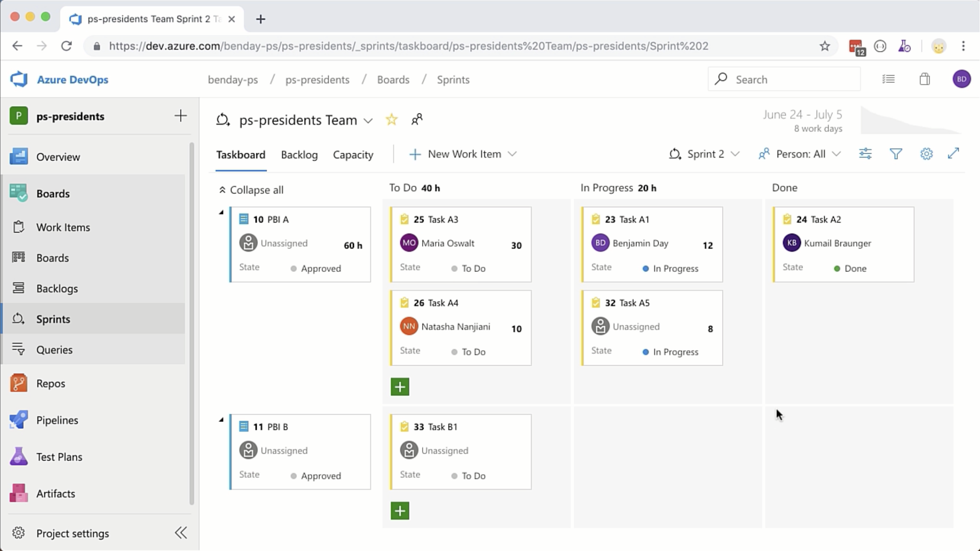This screenshot has height=551, width=980.
Task: Enter full screen mode on the taskboard
Action: [x=954, y=154]
